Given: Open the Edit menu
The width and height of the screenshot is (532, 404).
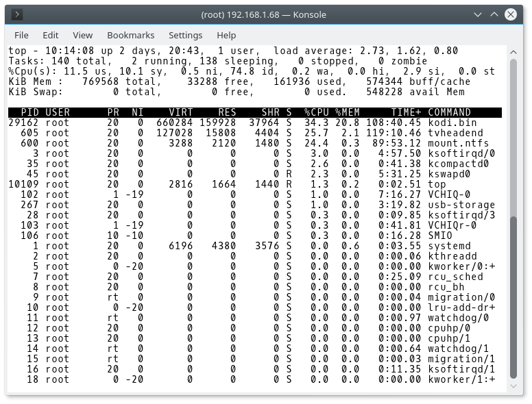Looking at the screenshot, I should [x=51, y=35].
